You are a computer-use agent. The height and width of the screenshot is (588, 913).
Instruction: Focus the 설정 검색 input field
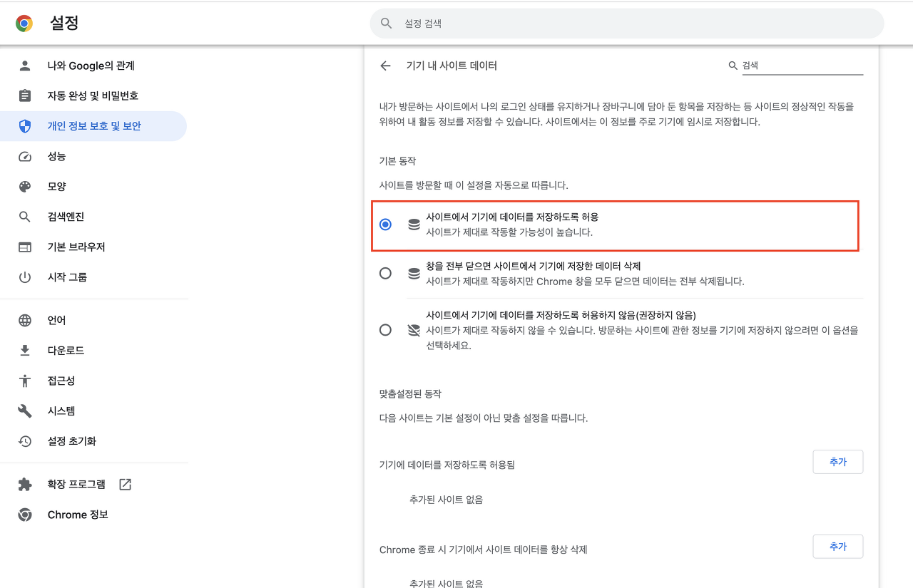tap(627, 24)
